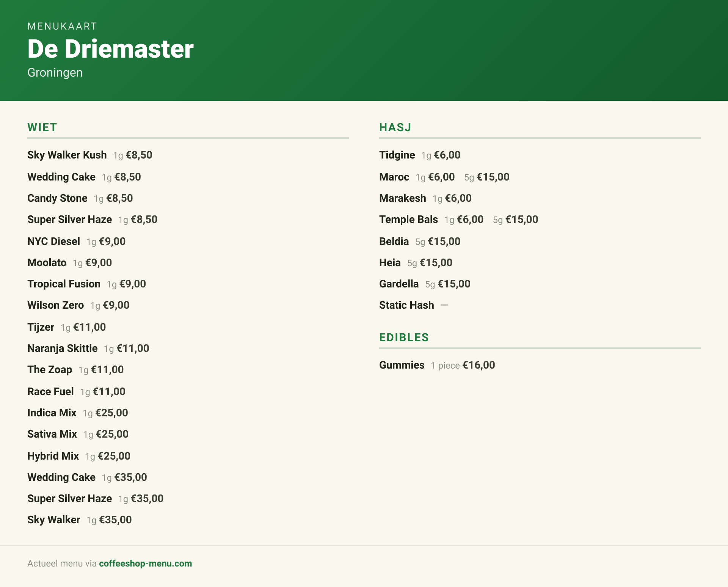Viewport: 728px width, 587px height.
Task: Click Super Silver Haze priced €35,00
Action: tap(69, 499)
